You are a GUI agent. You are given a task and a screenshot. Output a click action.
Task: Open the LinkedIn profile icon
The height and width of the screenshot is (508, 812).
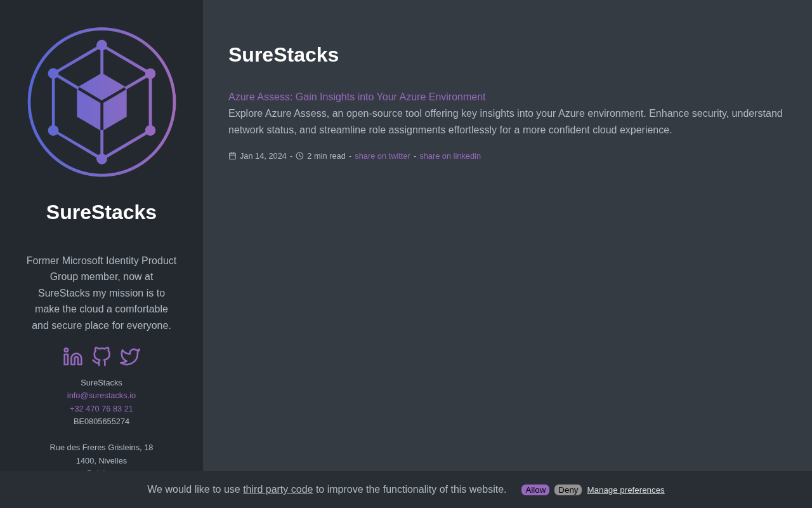pyautogui.click(x=73, y=356)
